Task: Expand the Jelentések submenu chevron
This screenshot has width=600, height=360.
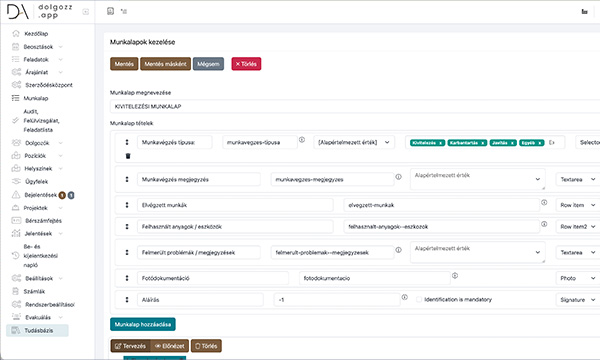Action: tap(60, 233)
